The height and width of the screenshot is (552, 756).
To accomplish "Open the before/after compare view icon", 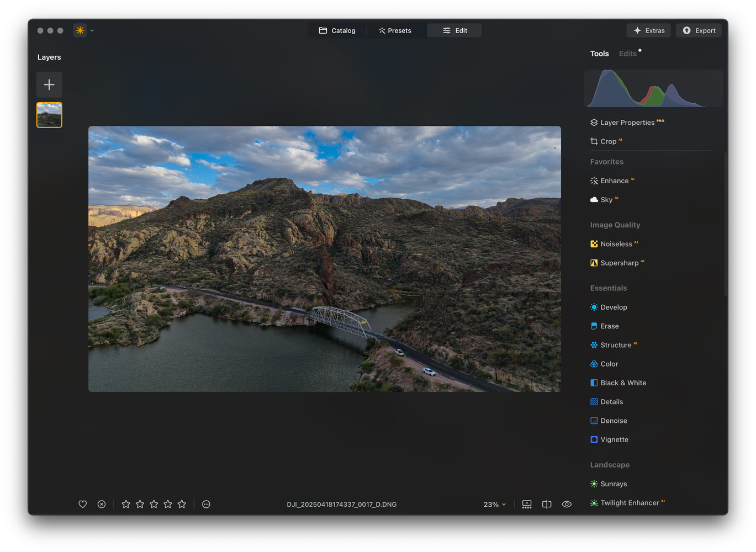I will click(x=547, y=504).
